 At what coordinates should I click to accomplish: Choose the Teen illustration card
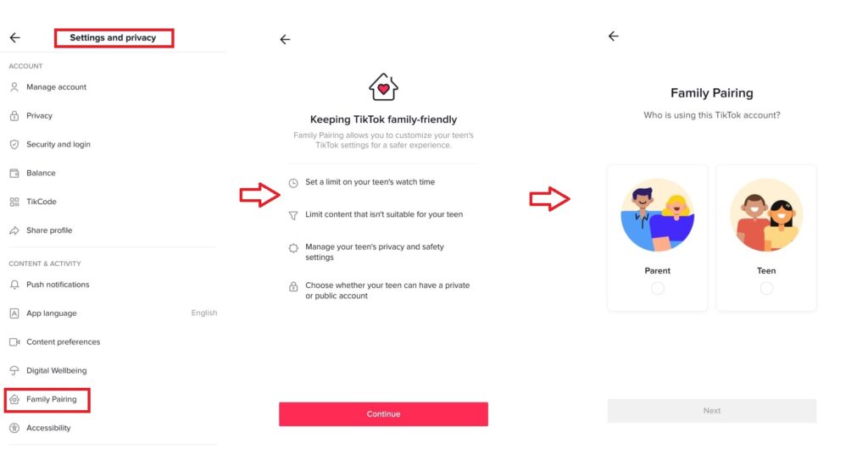(x=766, y=238)
